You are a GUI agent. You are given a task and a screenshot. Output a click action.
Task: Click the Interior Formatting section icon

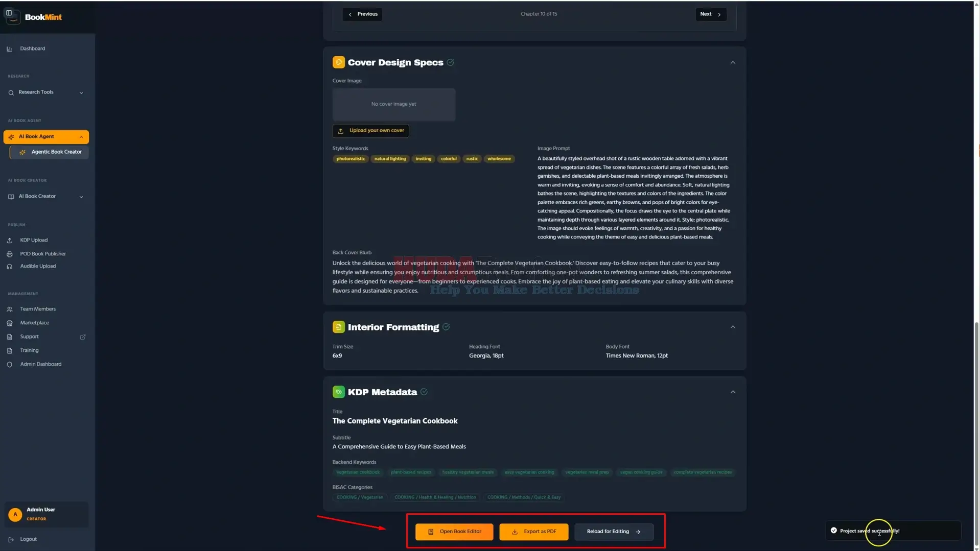(x=338, y=327)
